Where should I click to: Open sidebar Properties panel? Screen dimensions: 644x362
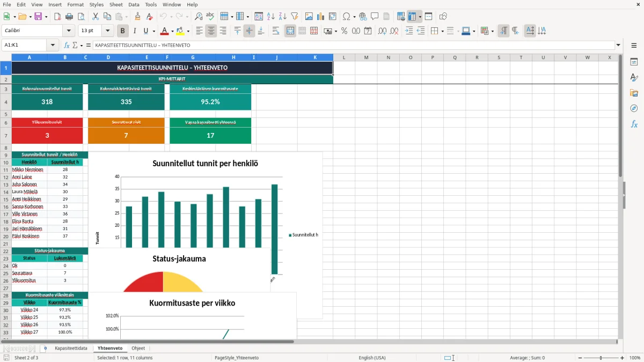(634, 62)
